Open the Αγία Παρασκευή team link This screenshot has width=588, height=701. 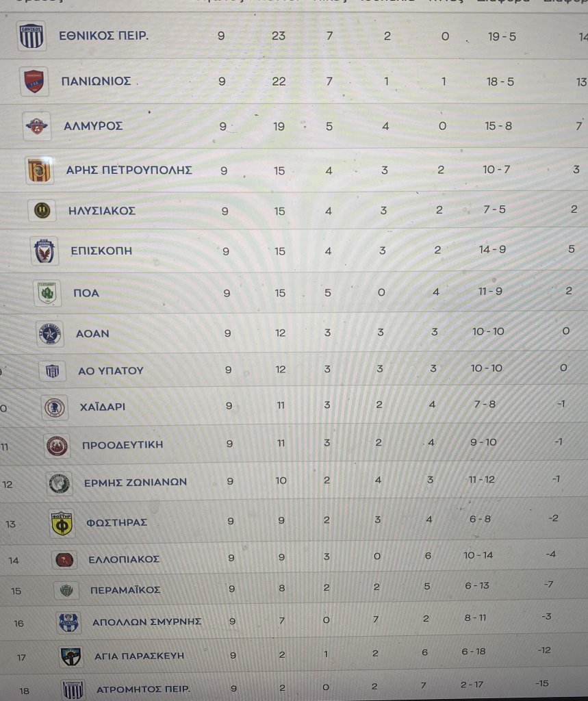139,656
